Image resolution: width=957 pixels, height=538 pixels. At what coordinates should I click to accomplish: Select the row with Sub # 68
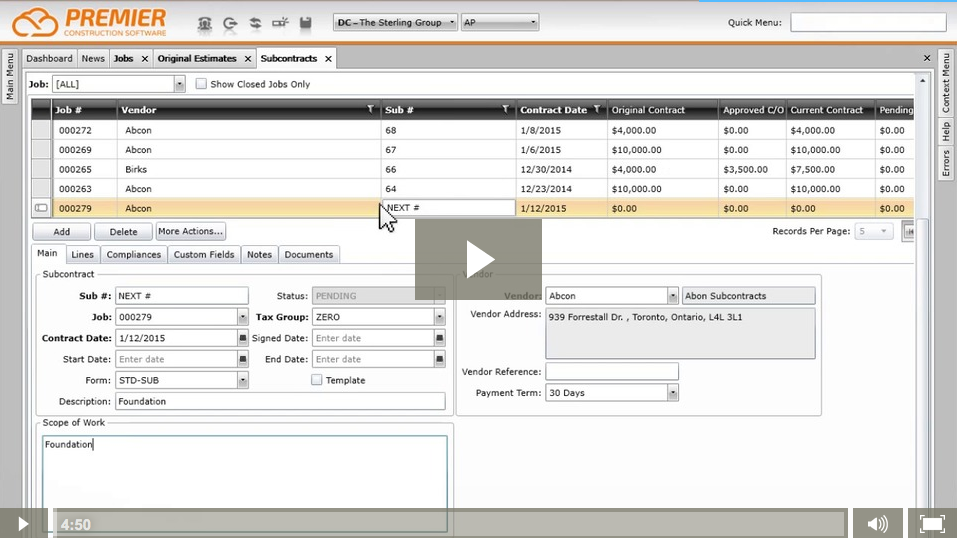pos(473,130)
